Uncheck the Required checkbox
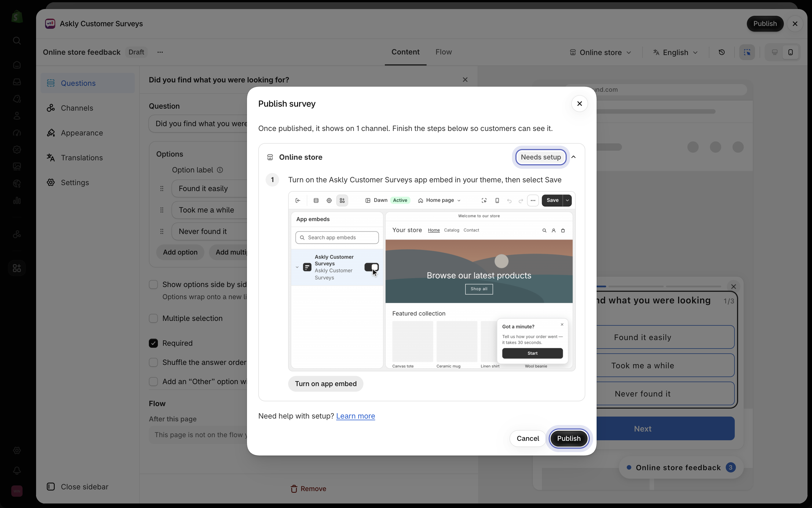The image size is (812, 508). [153, 343]
